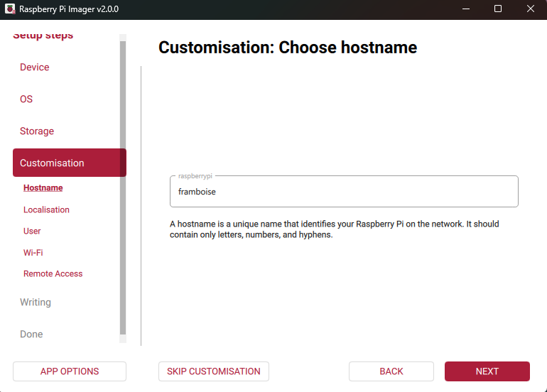Click the sidebar vertical scrollbar

click(123, 185)
